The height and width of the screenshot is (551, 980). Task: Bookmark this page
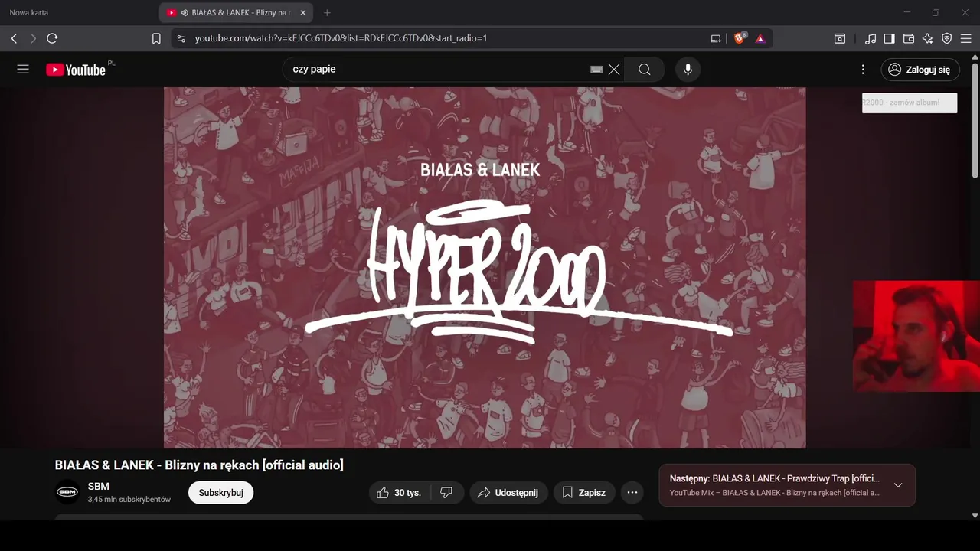(x=156, y=38)
